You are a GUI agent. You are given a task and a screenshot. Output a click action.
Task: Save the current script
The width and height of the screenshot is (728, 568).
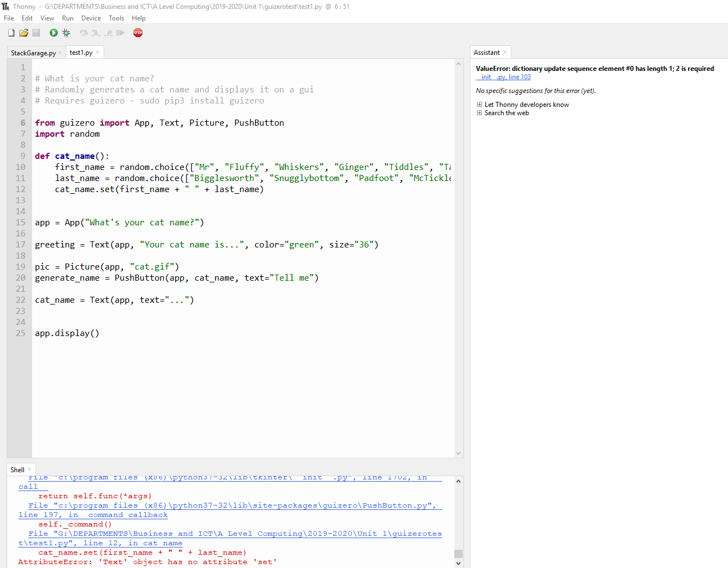tap(36, 33)
